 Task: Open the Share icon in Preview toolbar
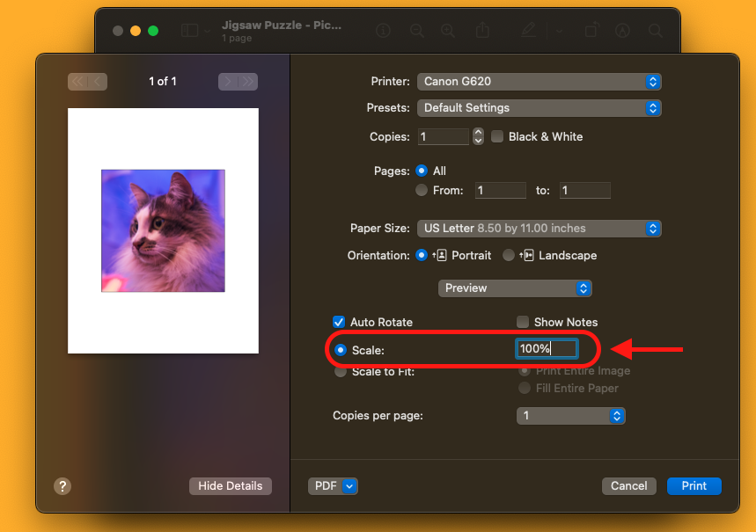pyautogui.click(x=482, y=30)
